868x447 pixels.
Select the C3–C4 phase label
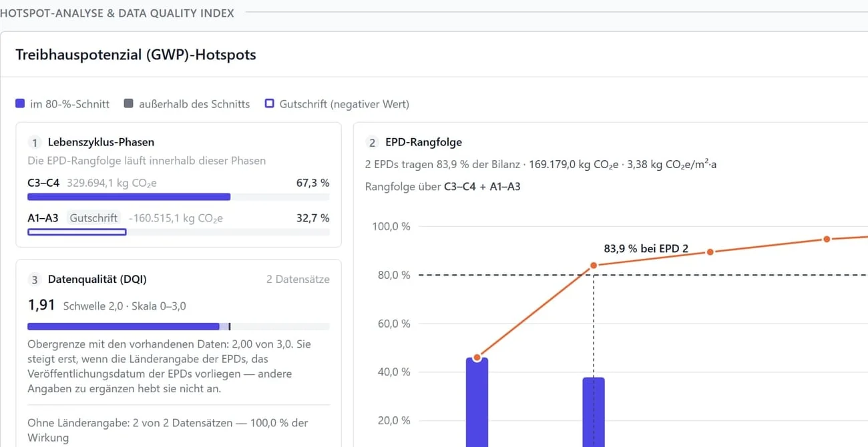(x=43, y=183)
